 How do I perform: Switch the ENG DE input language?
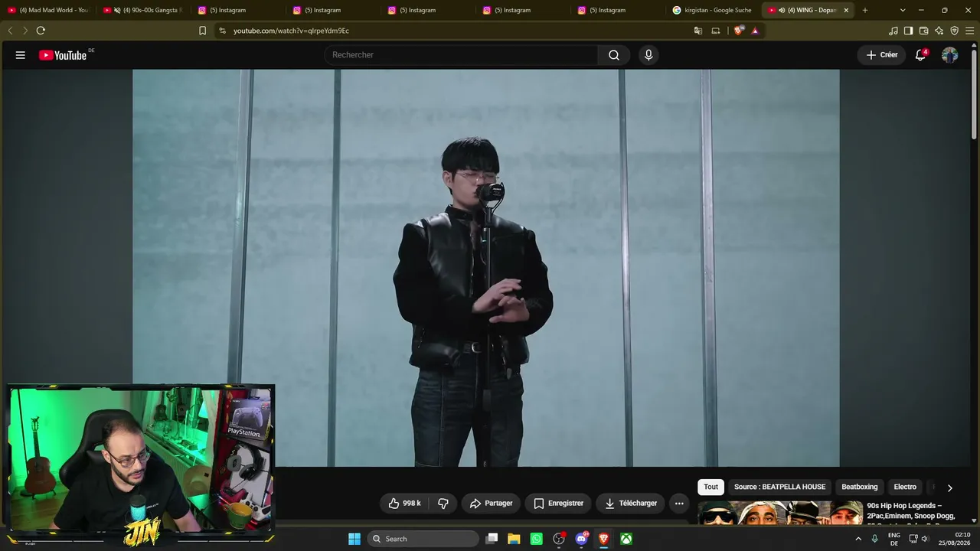tap(894, 539)
